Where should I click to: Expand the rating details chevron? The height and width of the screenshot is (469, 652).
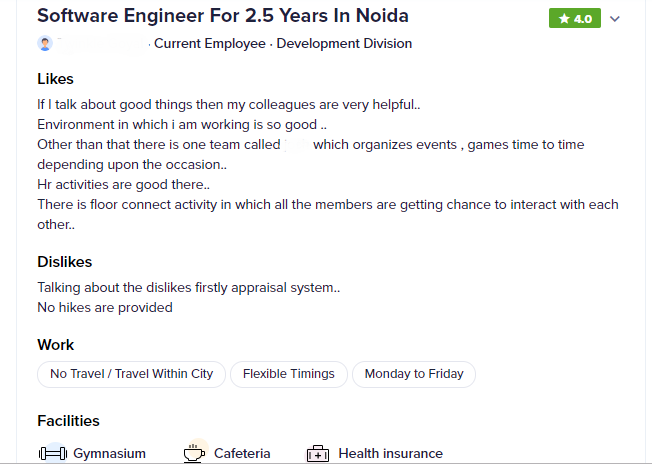click(615, 19)
